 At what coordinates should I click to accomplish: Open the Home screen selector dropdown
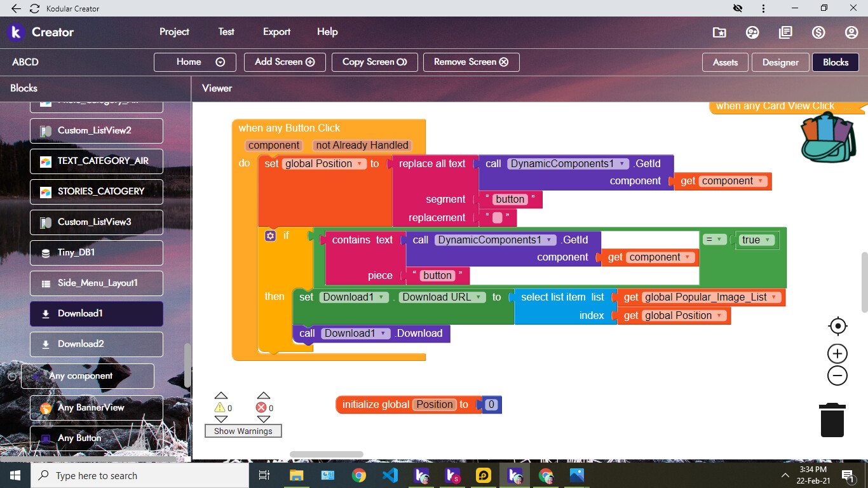click(195, 62)
